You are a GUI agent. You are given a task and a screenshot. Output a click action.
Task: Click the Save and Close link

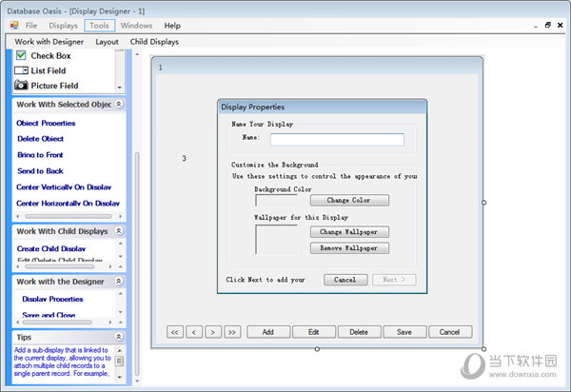(x=49, y=315)
